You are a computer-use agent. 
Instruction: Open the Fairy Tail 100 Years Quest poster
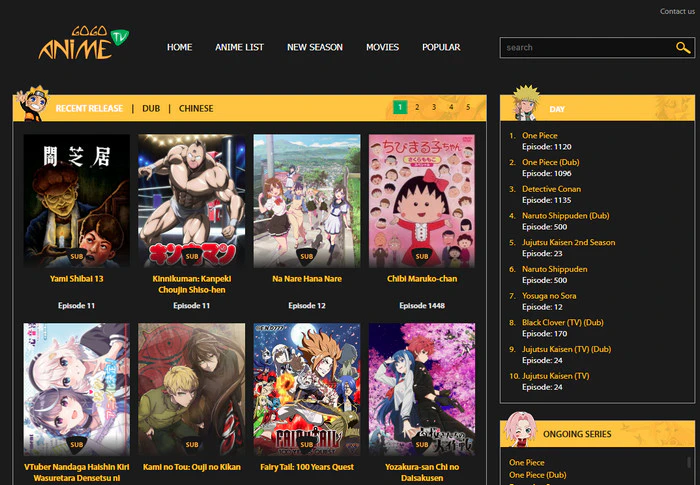click(x=307, y=389)
